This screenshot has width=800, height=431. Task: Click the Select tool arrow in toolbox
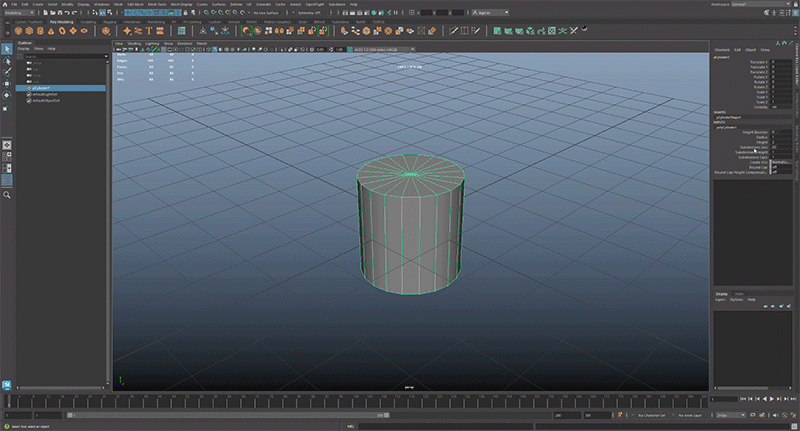[x=7, y=48]
